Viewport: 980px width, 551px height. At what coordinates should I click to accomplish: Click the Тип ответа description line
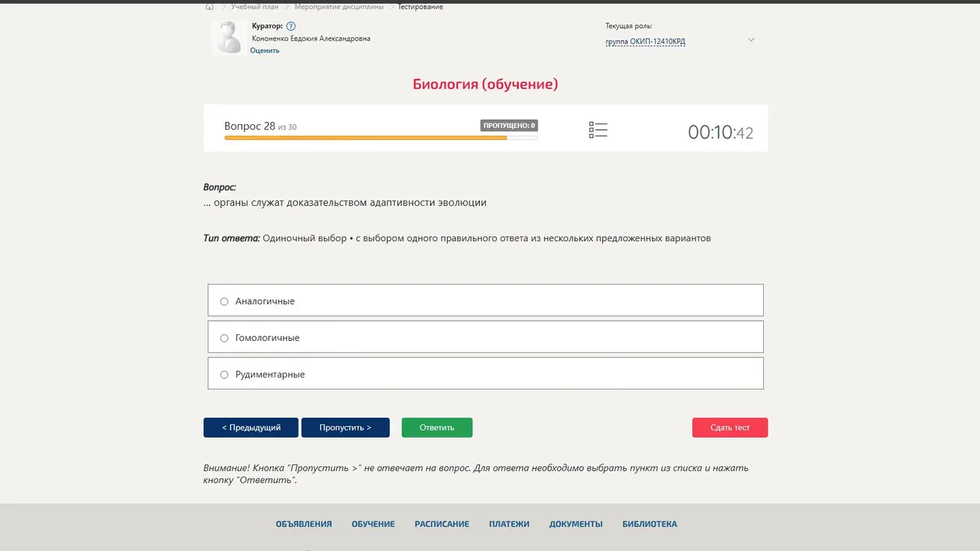pyautogui.click(x=457, y=238)
